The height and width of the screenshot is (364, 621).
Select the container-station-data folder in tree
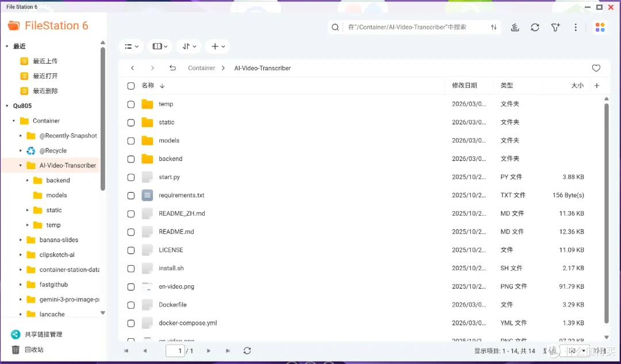click(70, 270)
